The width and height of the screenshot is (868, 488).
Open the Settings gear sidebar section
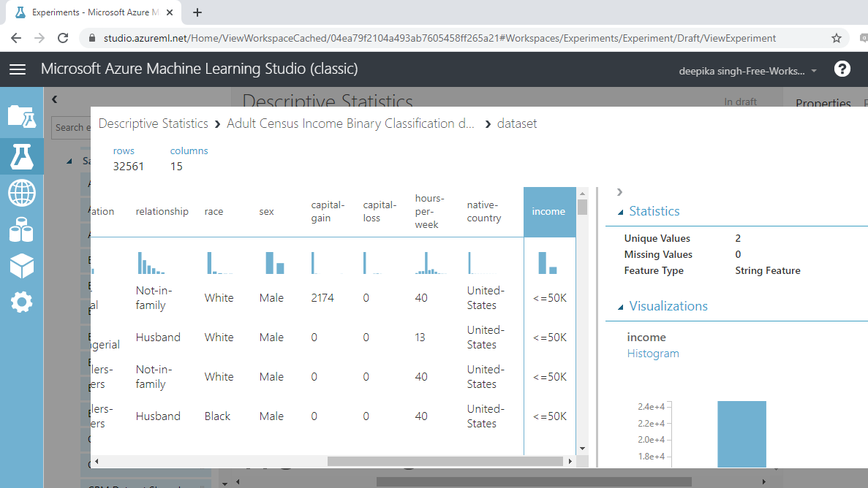tap(22, 302)
